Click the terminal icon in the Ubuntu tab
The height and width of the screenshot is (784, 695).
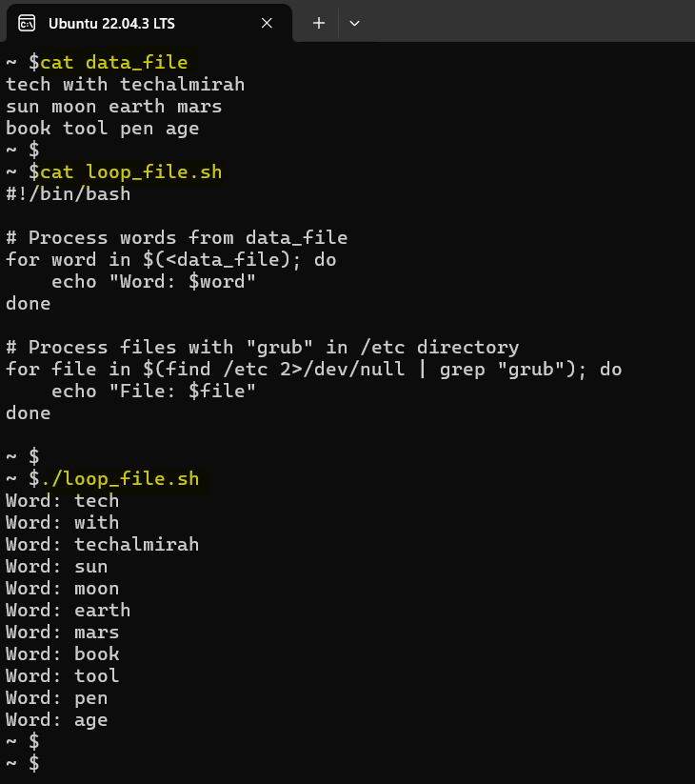[x=28, y=23]
